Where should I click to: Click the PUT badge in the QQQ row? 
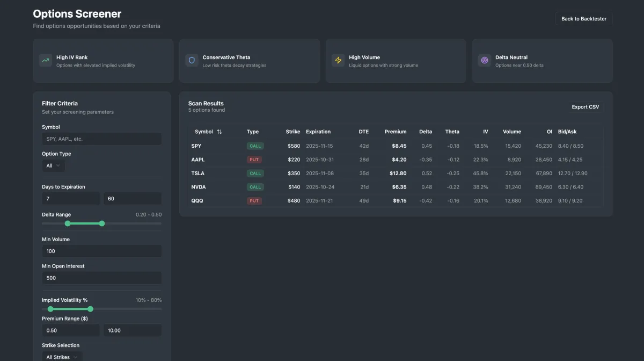(x=254, y=201)
